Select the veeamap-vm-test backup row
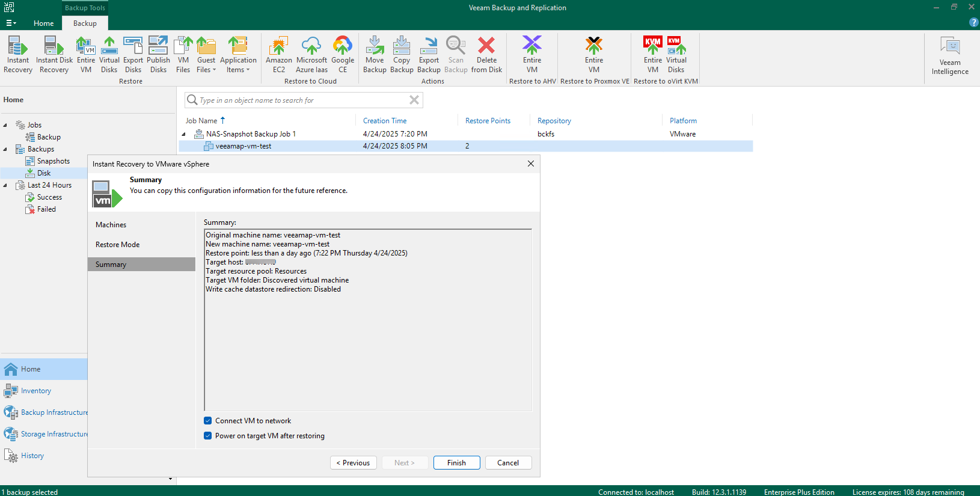 click(466, 146)
